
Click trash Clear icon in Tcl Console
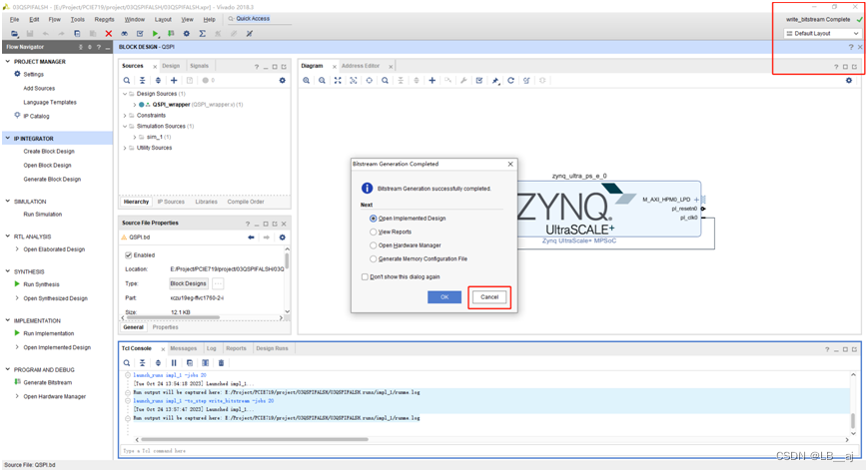tap(221, 363)
